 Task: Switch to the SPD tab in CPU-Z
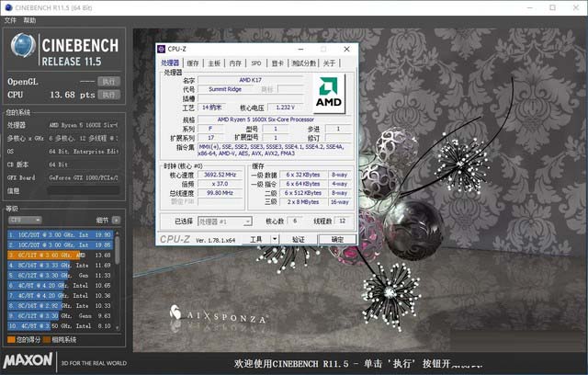click(256, 63)
